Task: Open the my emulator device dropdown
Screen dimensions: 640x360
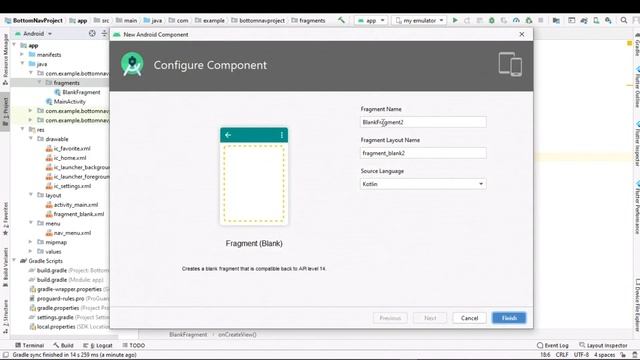Action: click(419, 20)
